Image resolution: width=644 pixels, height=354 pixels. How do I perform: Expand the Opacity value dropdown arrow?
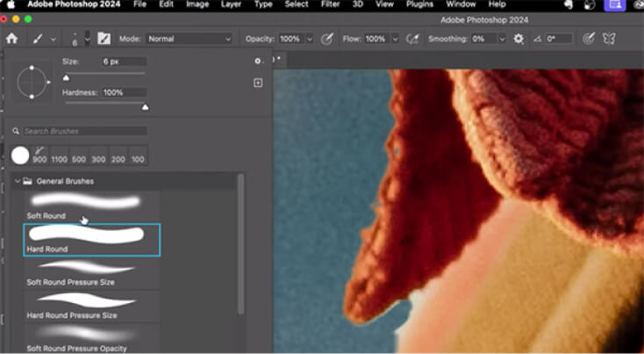pos(310,39)
